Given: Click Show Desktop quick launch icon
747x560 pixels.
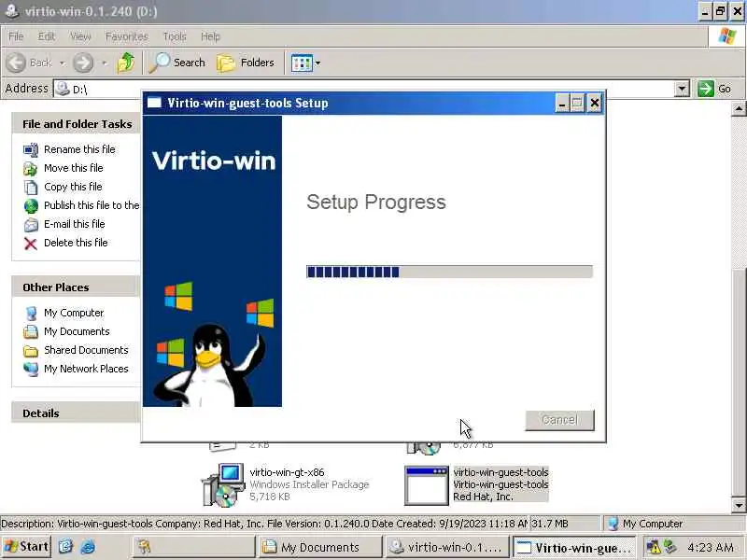Looking at the screenshot, I should pyautogui.click(x=65, y=547).
